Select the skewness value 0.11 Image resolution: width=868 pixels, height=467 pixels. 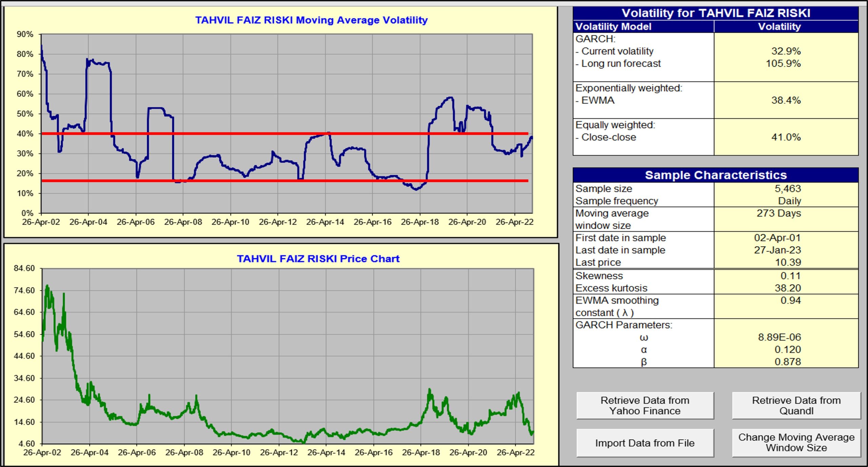(791, 276)
